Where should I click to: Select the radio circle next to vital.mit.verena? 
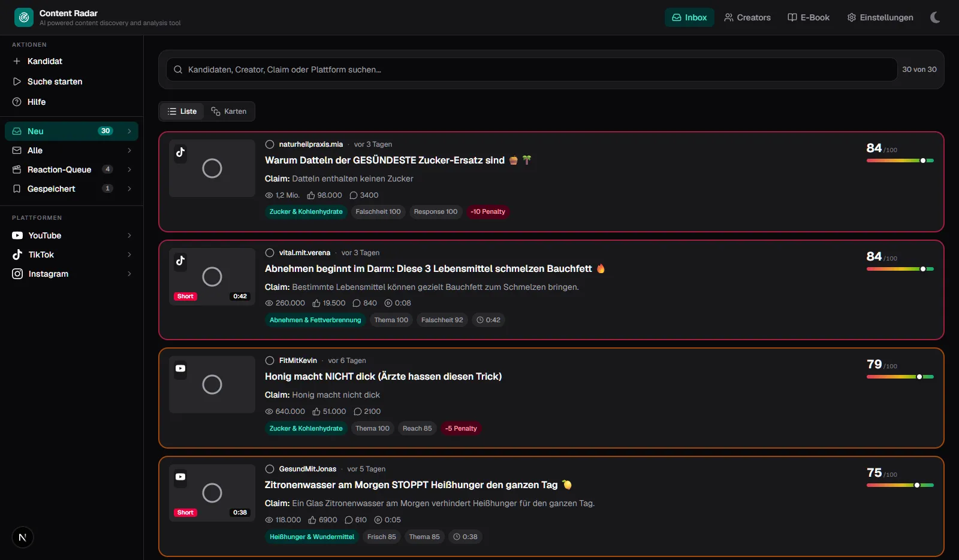(270, 253)
